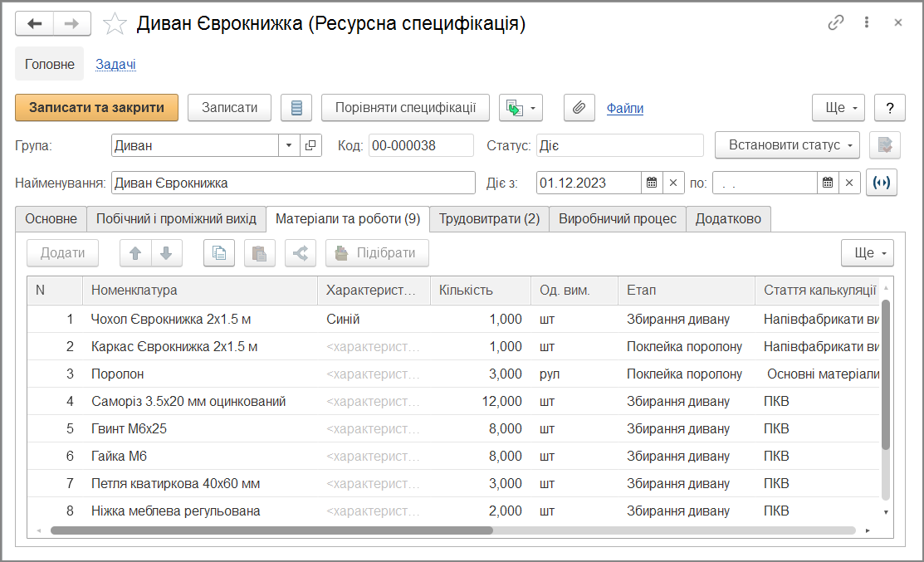Click the star icon to add to favorites
The image size is (924, 562).
pyautogui.click(x=115, y=24)
